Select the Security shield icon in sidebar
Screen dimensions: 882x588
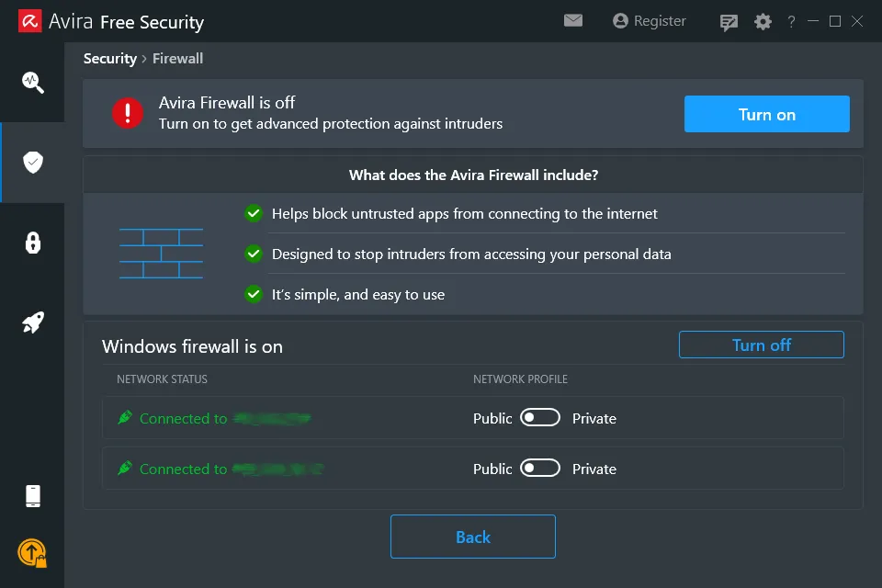(33, 163)
